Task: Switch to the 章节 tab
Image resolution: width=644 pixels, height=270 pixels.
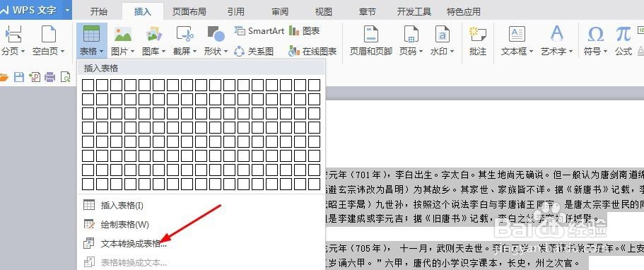Action: 367,11
